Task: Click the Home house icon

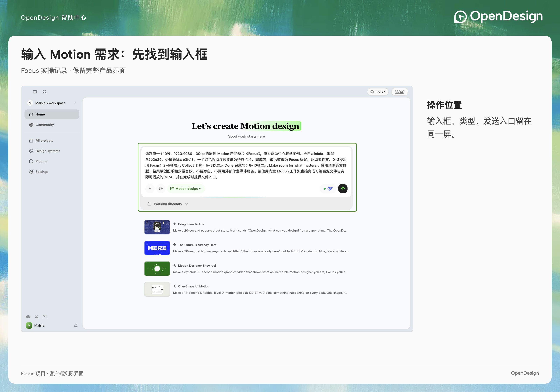Action: click(31, 114)
